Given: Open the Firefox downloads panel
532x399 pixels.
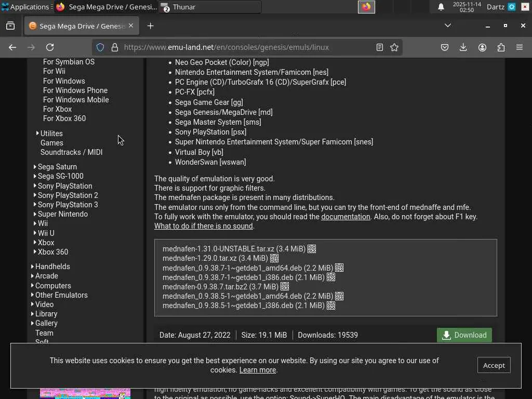Looking at the screenshot, I should tap(463, 47).
